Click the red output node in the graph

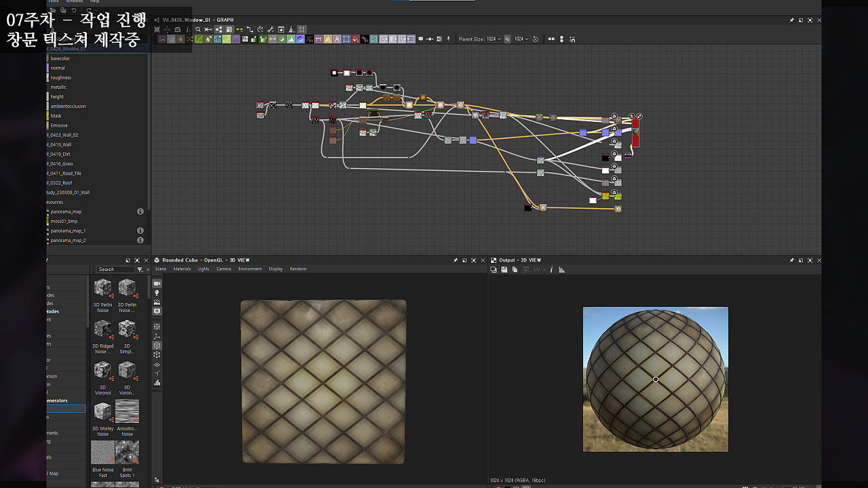[635, 132]
